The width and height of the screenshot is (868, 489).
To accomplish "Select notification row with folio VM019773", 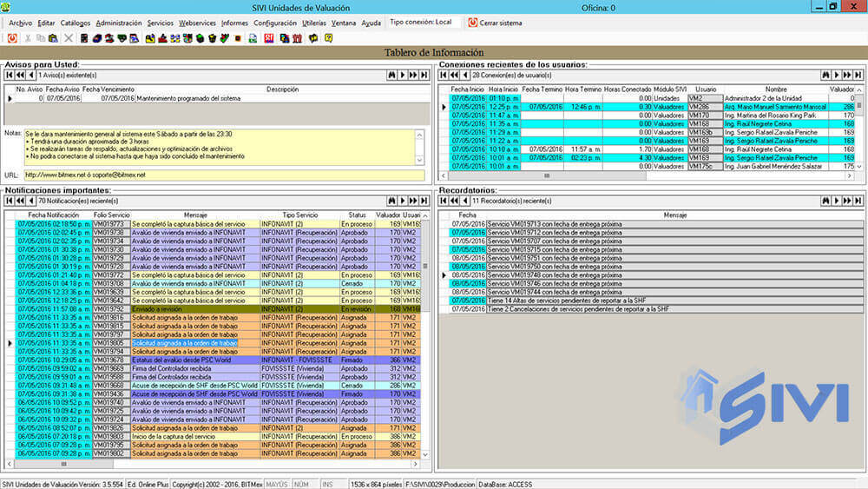I will click(218, 224).
